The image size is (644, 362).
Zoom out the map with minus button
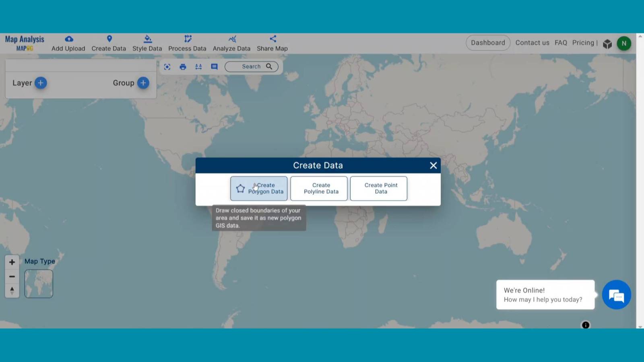pyautogui.click(x=12, y=276)
